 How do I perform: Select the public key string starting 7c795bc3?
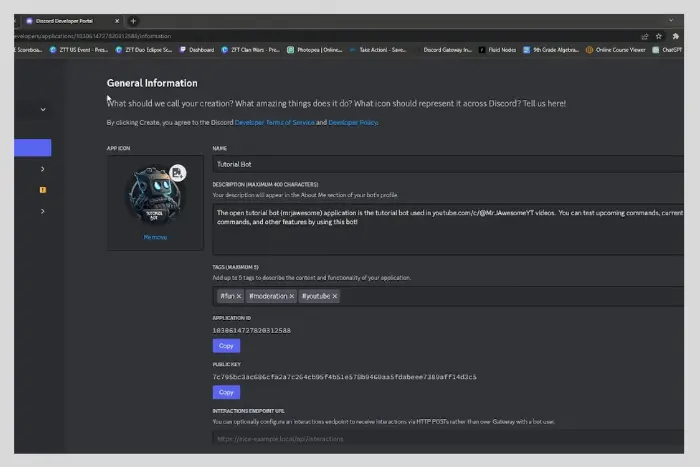pyautogui.click(x=344, y=377)
